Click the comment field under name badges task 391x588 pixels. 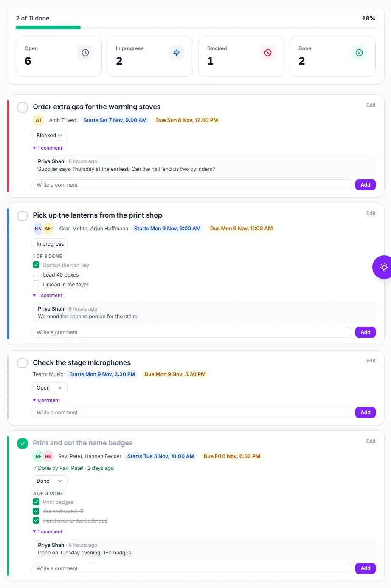coord(192,568)
